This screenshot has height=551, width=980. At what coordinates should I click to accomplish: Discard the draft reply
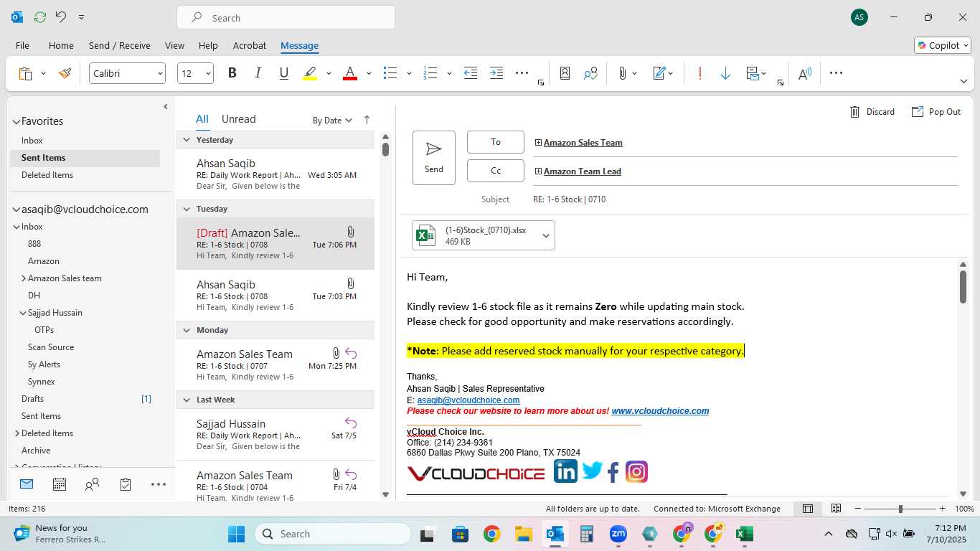pyautogui.click(x=872, y=112)
